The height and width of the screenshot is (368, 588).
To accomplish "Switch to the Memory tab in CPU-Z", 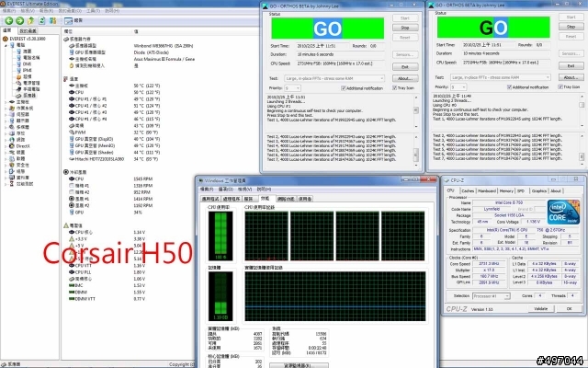I will click(x=506, y=191).
